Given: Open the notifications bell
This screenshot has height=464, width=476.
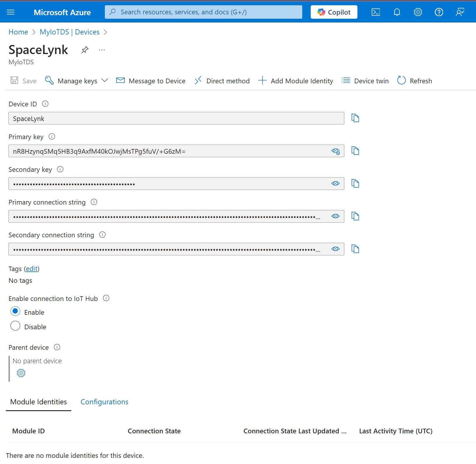Looking at the screenshot, I should coord(397,12).
